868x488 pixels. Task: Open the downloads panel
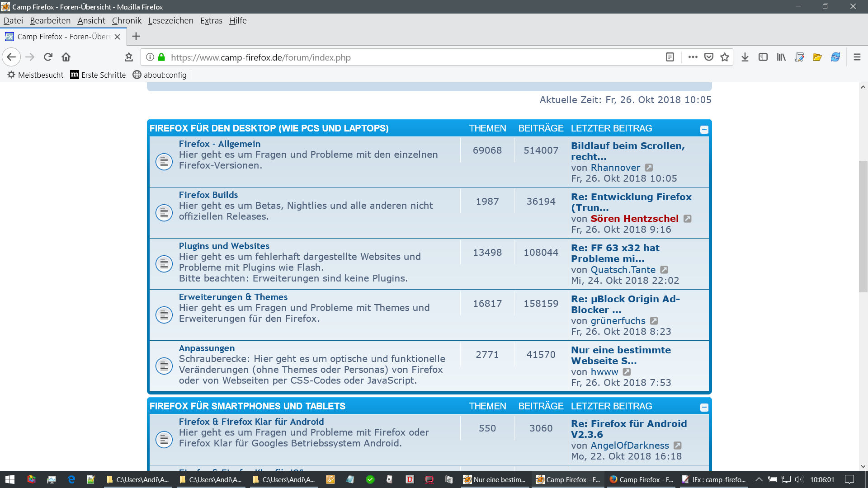point(745,57)
